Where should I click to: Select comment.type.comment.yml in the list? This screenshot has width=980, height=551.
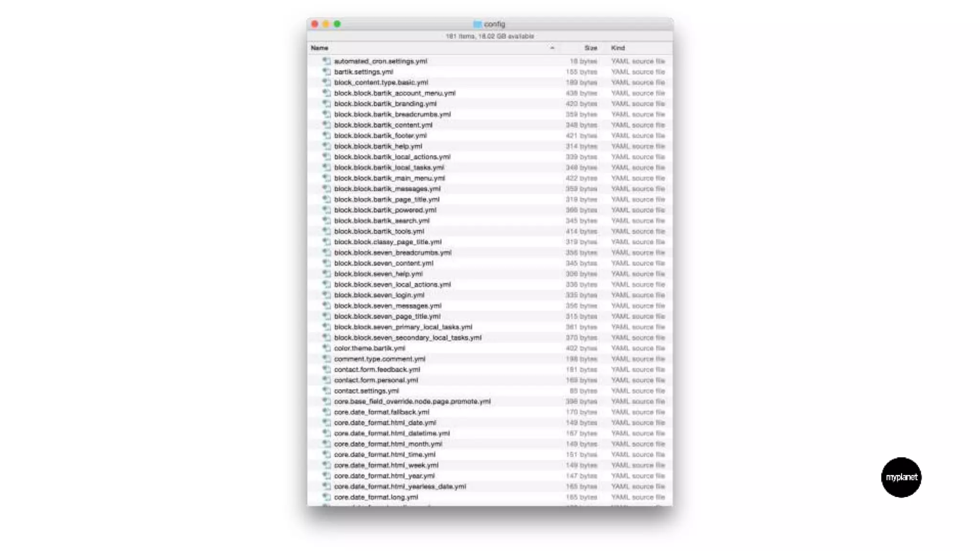point(379,359)
